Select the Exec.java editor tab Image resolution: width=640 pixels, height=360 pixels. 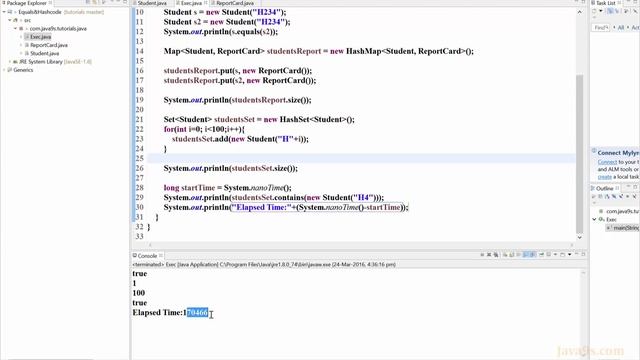click(x=191, y=3)
